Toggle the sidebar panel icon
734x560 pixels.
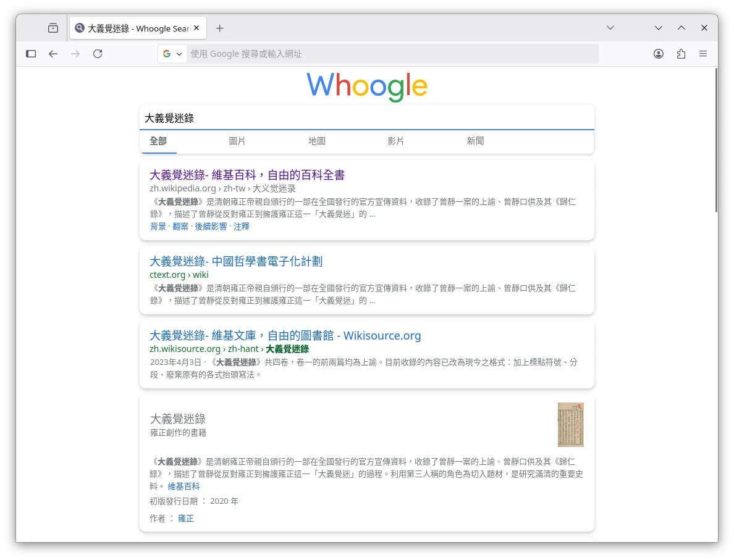(x=31, y=54)
